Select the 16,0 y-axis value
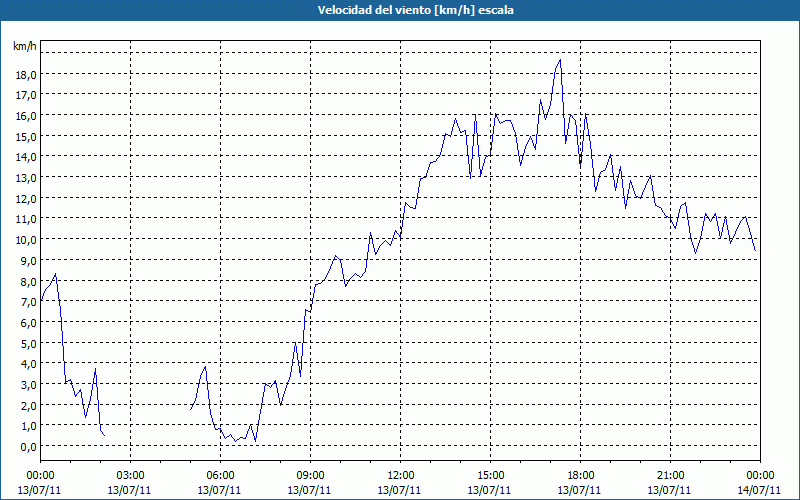The width and height of the screenshot is (800, 500). (27, 116)
